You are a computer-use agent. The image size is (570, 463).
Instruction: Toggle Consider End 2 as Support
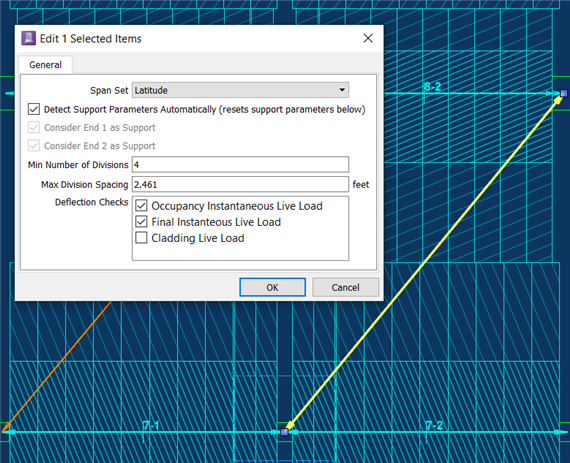pos(34,146)
